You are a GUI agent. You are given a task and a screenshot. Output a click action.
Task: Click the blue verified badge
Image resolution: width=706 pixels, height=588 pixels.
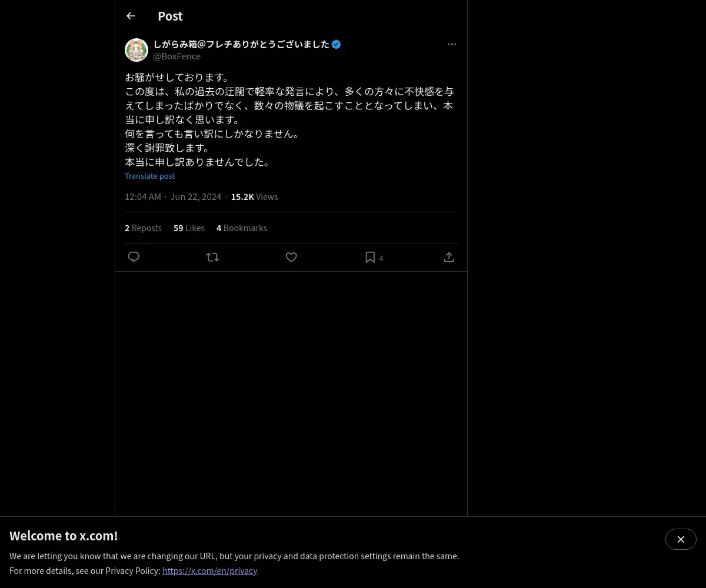(x=337, y=44)
